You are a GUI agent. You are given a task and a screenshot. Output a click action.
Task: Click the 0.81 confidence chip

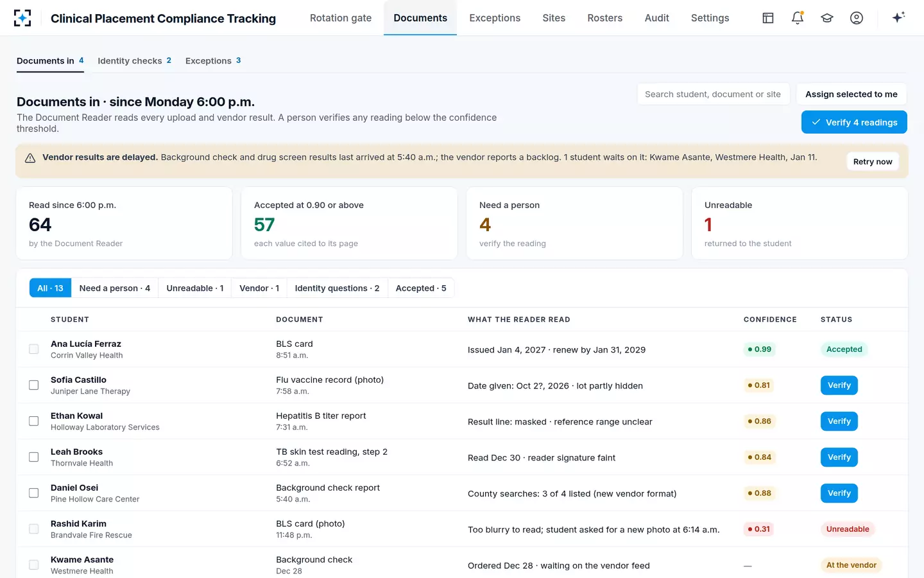pos(759,385)
